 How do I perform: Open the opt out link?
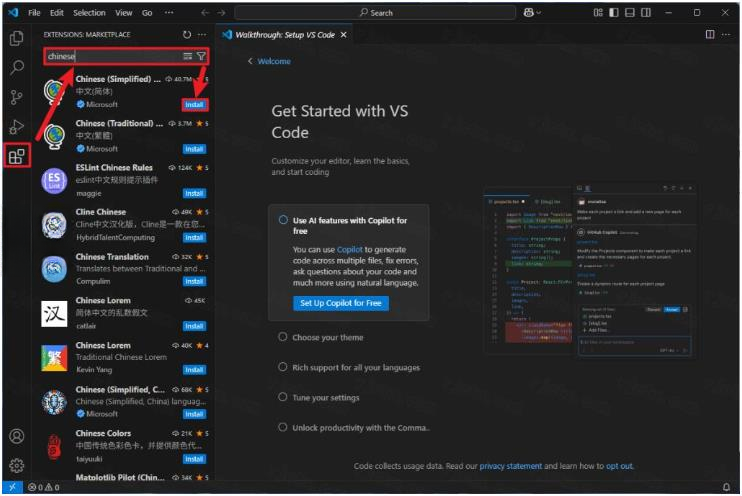(619, 466)
